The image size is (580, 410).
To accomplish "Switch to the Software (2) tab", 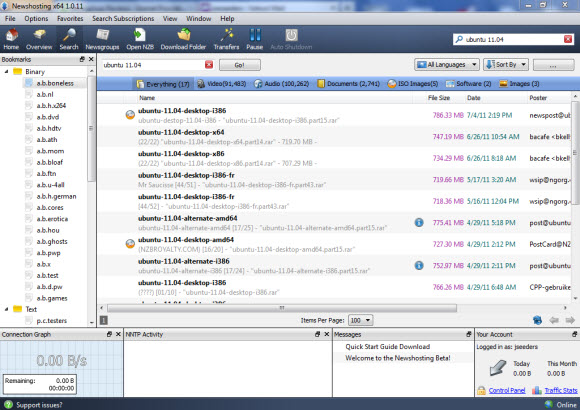I will click(469, 84).
